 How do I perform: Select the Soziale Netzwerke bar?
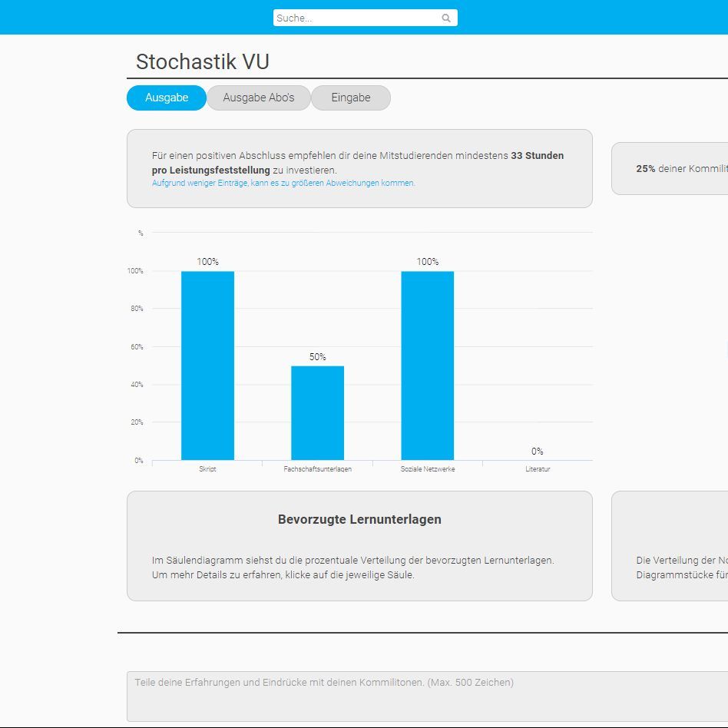coord(427,366)
